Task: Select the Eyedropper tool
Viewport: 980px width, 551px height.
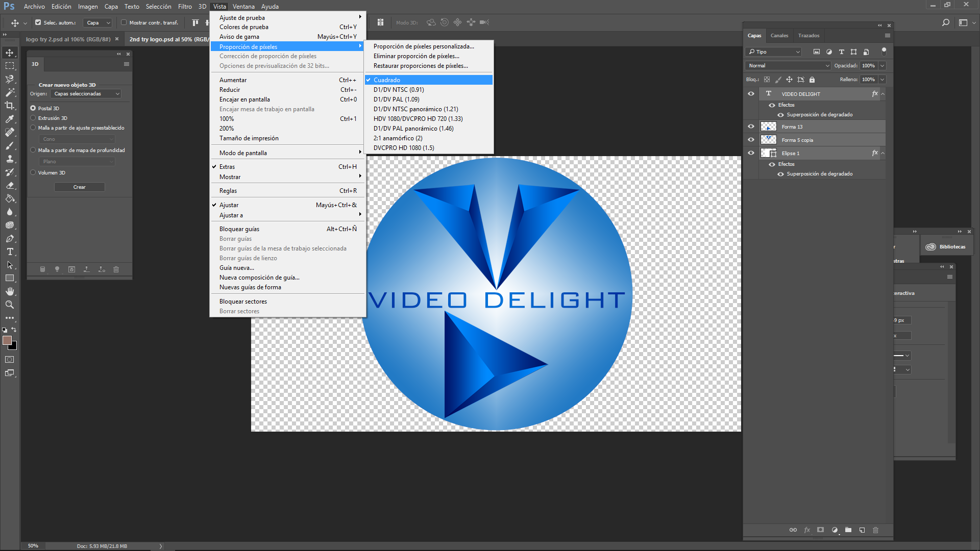Action: click(10, 119)
